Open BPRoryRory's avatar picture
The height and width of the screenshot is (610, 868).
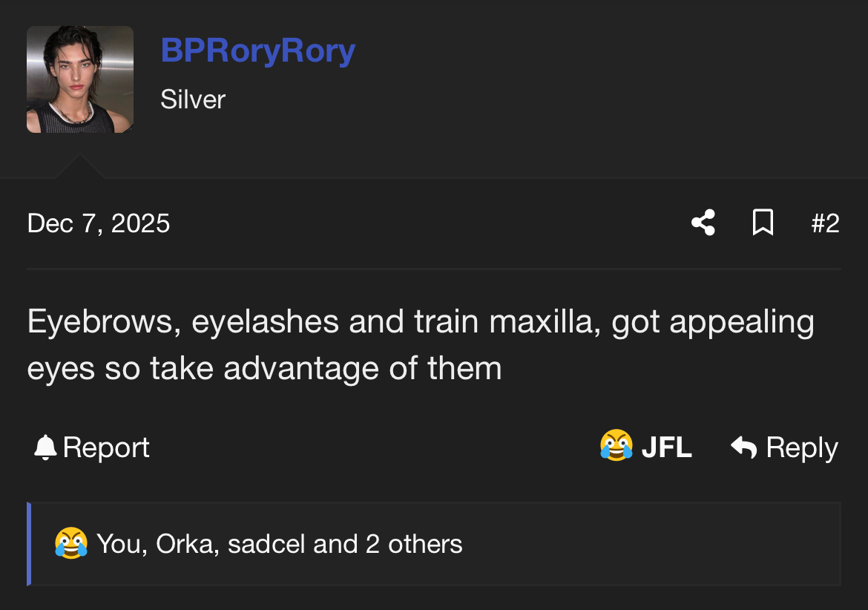80,80
